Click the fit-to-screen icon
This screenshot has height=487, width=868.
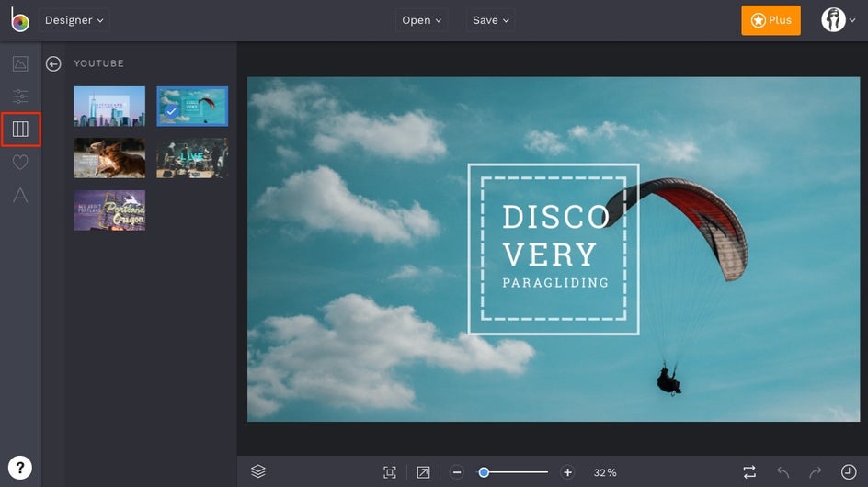click(x=390, y=472)
